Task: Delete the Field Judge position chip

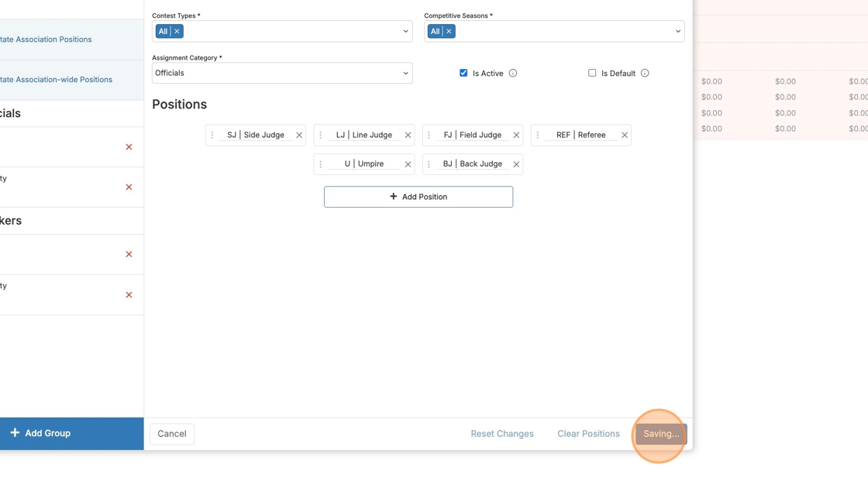Action: [516, 136]
